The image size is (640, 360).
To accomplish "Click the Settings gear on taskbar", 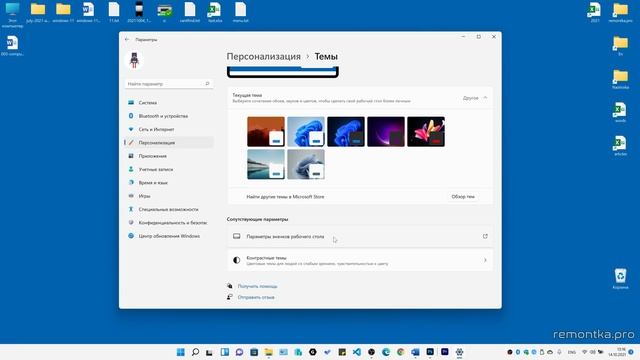I will pyautogui.click(x=459, y=352).
